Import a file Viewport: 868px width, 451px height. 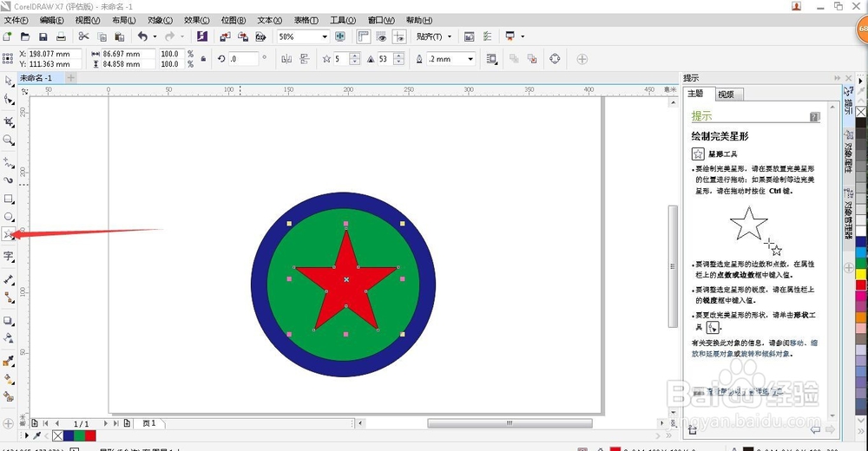click(225, 36)
